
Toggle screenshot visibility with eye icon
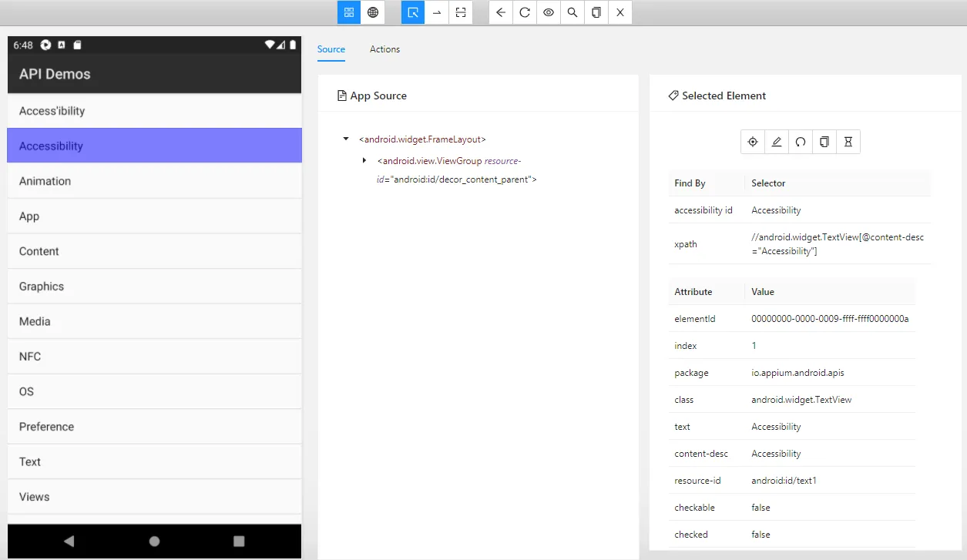pos(549,12)
